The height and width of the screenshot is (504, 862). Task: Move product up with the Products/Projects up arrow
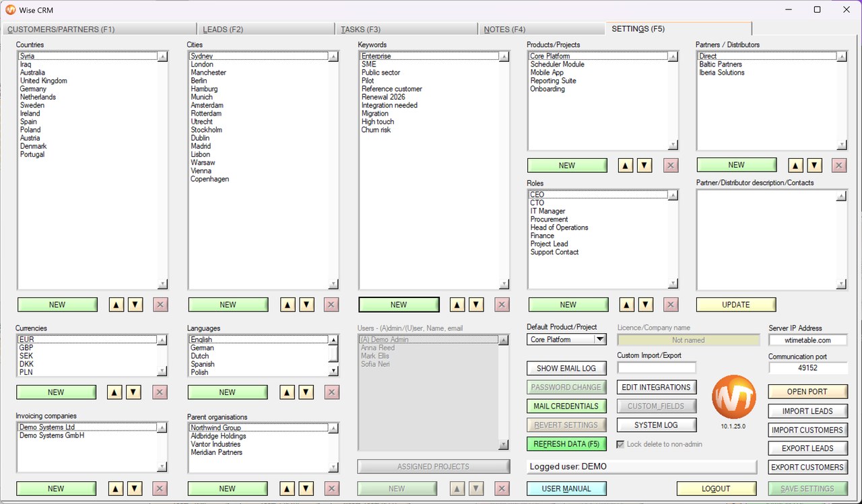626,166
